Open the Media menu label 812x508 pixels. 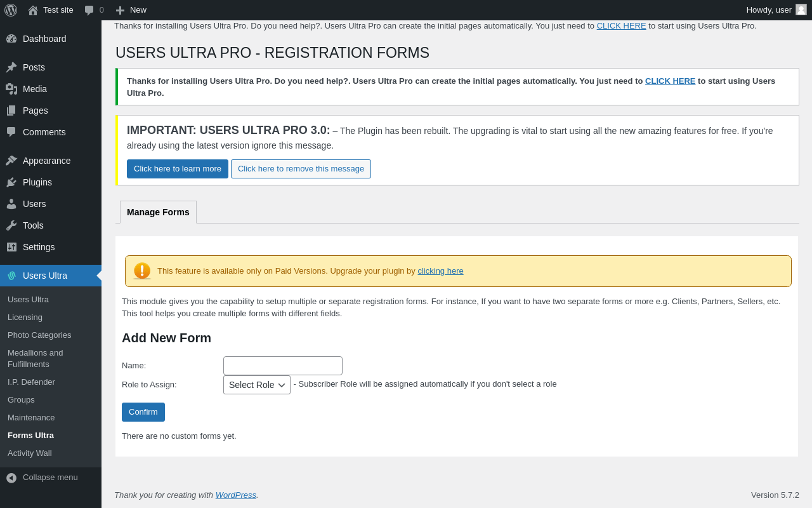click(x=35, y=89)
